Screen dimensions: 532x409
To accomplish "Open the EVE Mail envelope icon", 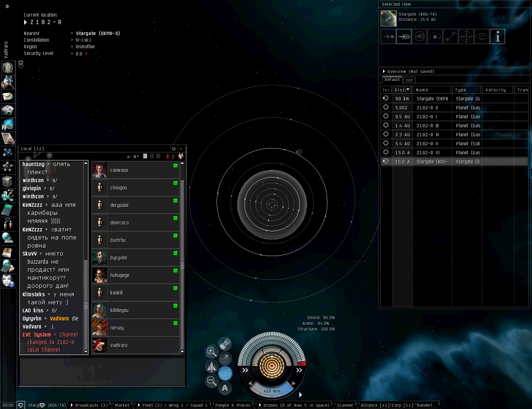I will [x=8, y=97].
